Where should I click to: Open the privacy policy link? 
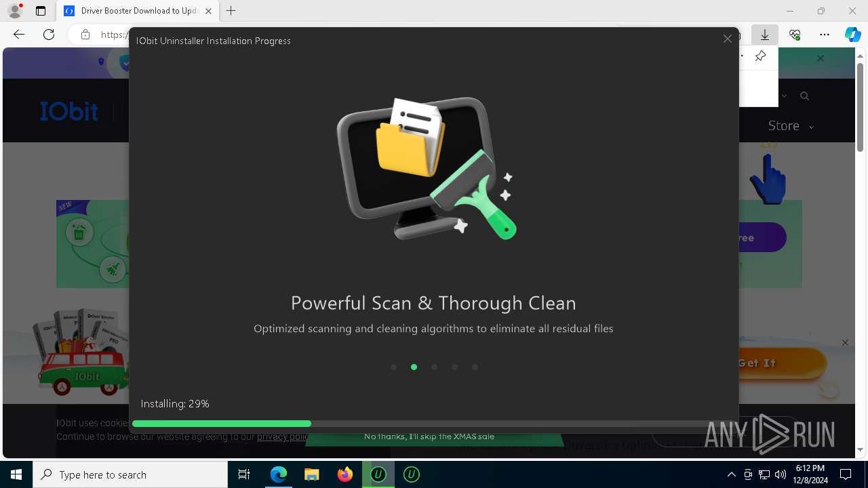tap(282, 436)
